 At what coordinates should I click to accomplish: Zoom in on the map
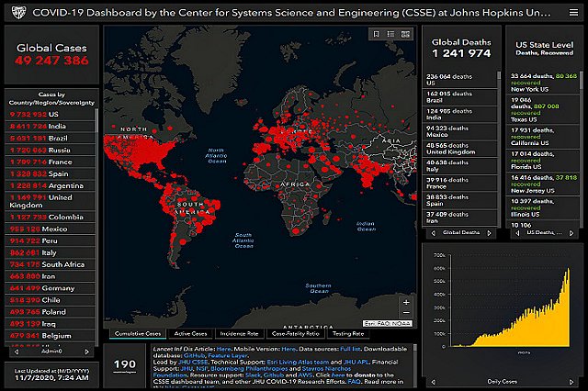pos(406,301)
